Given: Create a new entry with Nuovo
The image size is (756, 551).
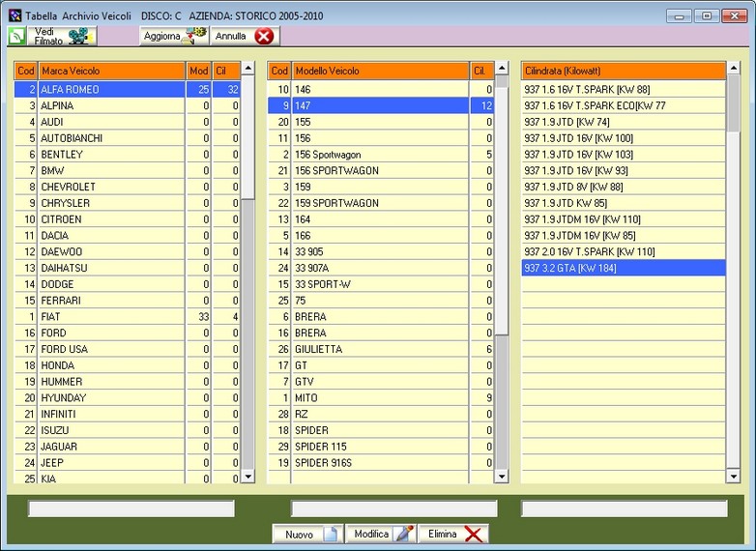Looking at the screenshot, I should click(x=307, y=535).
